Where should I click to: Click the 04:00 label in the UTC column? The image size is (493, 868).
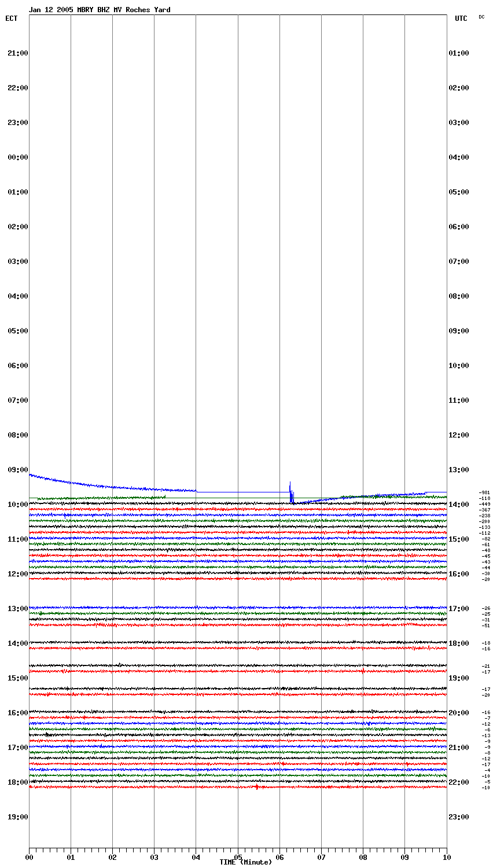coord(459,157)
